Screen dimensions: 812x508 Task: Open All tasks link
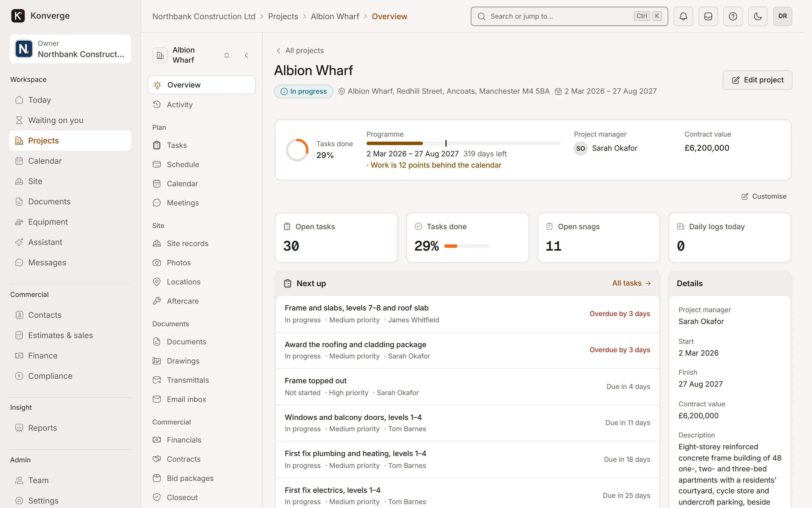click(x=632, y=283)
